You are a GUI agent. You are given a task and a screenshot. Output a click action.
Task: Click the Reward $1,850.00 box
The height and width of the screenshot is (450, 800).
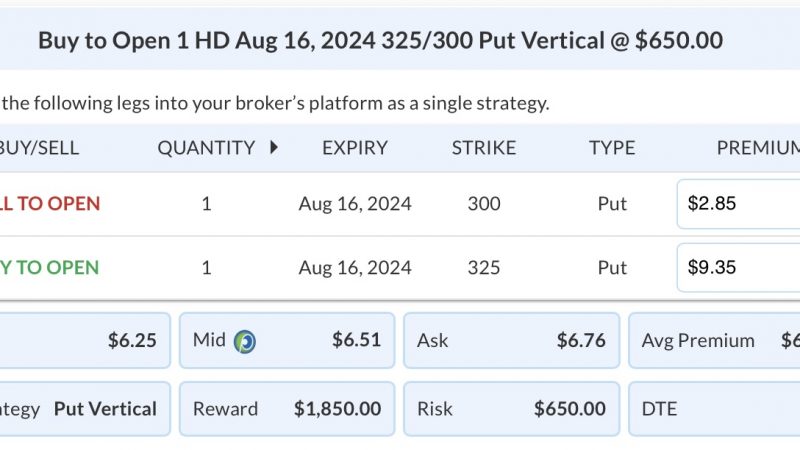(287, 409)
